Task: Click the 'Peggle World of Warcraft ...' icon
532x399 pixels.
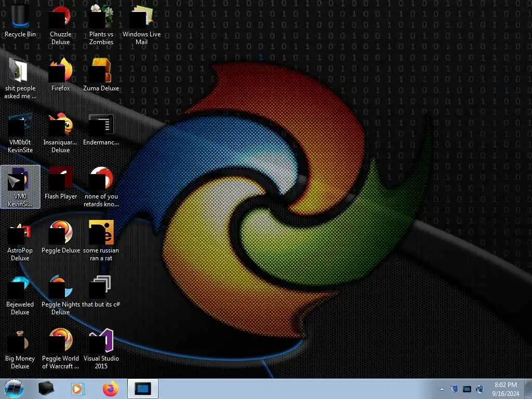Action: coord(60,349)
